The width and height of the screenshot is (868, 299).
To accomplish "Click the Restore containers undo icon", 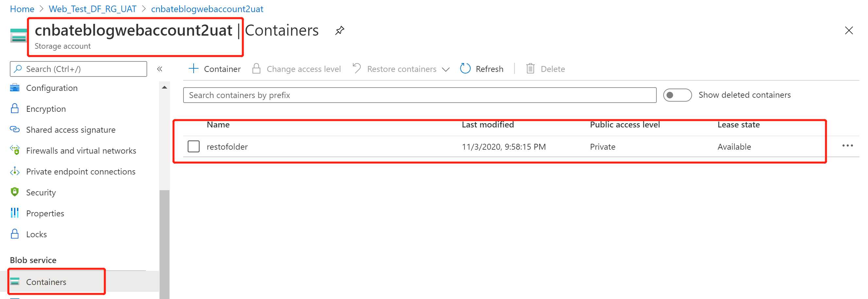I will (357, 68).
